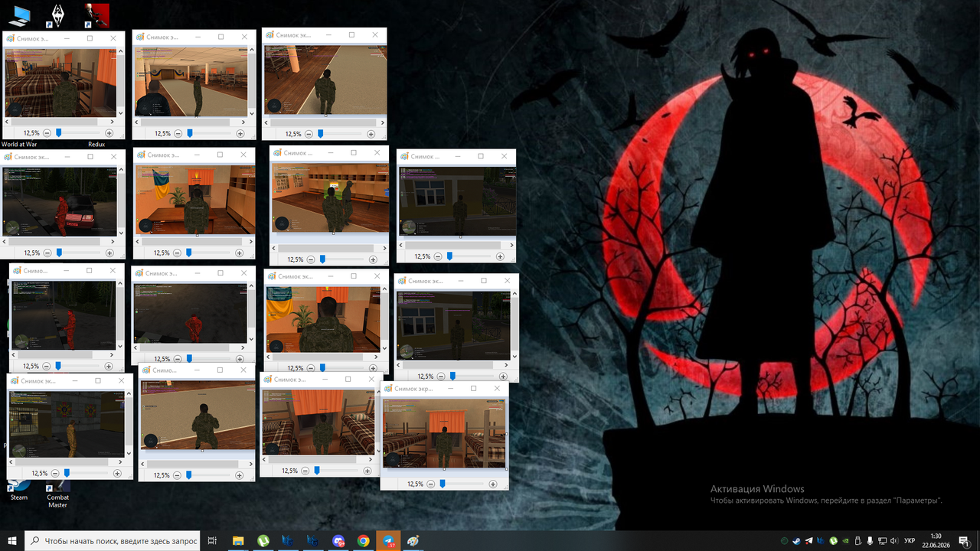Launch the Skyrim desktop shortcut
980x551 pixels.
coord(57,15)
